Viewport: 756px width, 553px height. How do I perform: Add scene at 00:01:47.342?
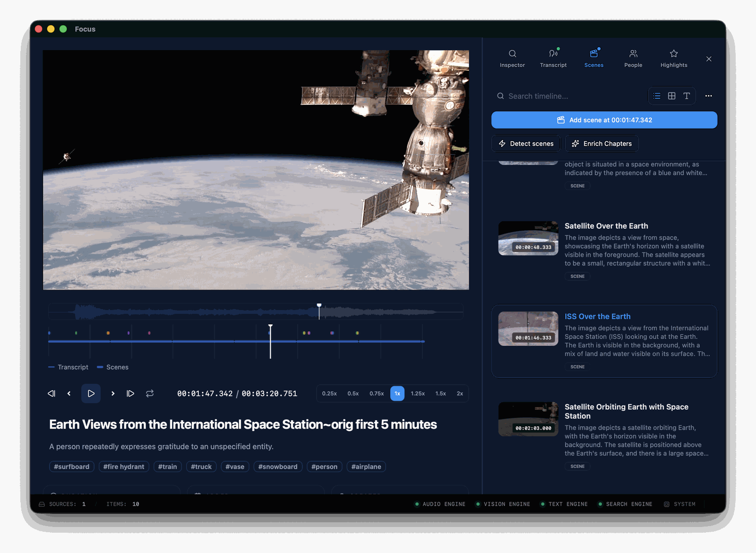(604, 120)
